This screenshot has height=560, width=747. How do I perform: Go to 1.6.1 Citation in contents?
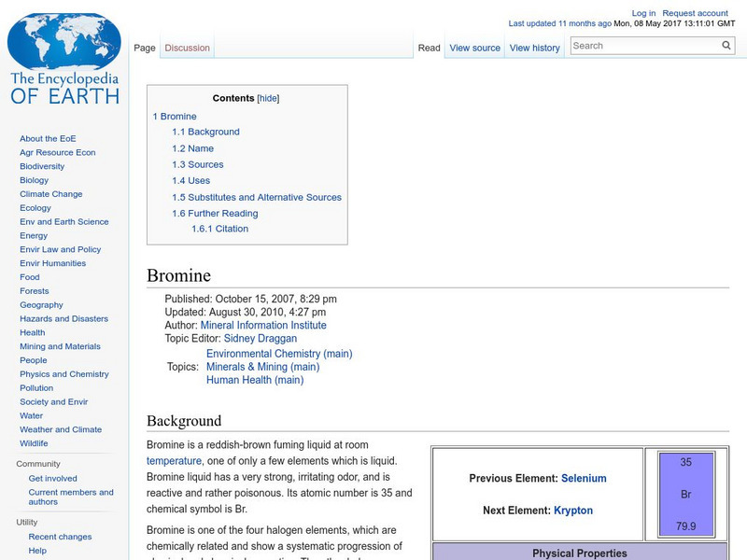point(220,229)
